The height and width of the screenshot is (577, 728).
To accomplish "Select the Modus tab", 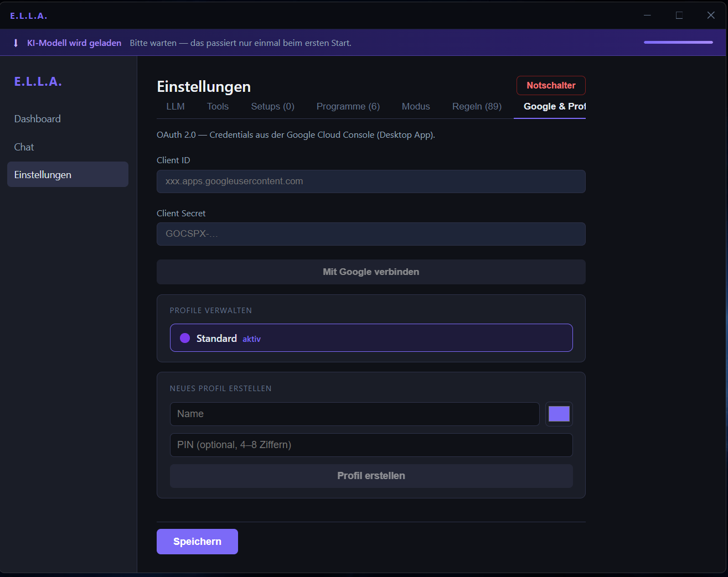I will [416, 106].
